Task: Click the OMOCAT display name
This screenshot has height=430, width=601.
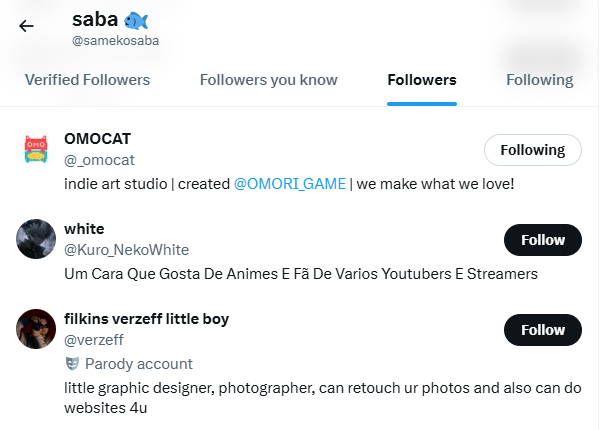Action: coord(97,139)
